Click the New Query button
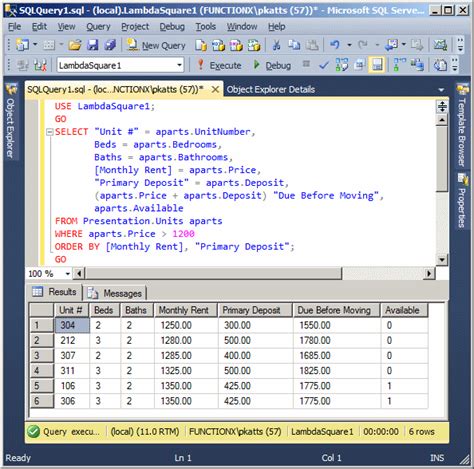The width and height of the screenshot is (474, 469). pyautogui.click(x=156, y=45)
